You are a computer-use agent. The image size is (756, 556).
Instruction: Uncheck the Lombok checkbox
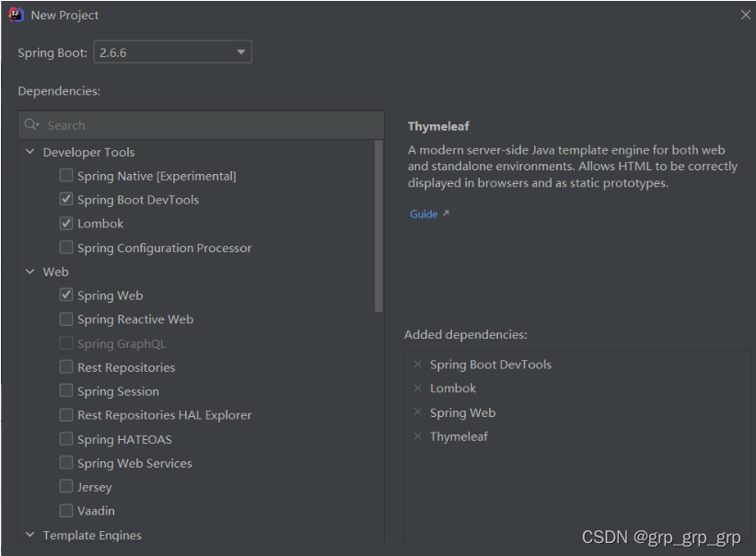pos(66,223)
